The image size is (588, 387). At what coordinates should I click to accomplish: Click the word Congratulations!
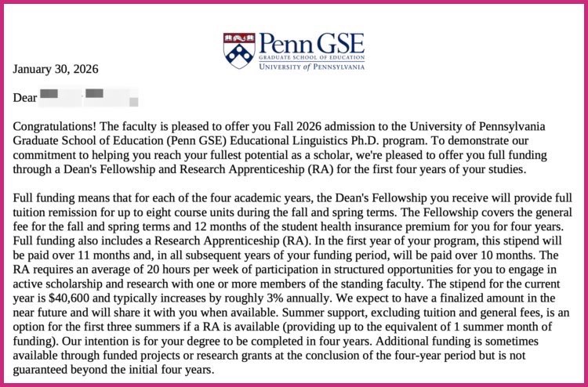point(55,126)
